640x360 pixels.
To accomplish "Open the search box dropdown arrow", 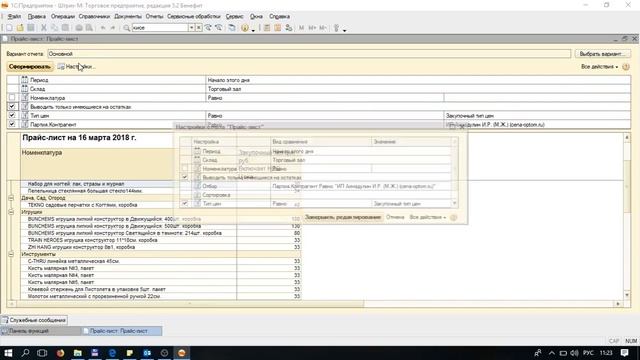I will coord(191,28).
